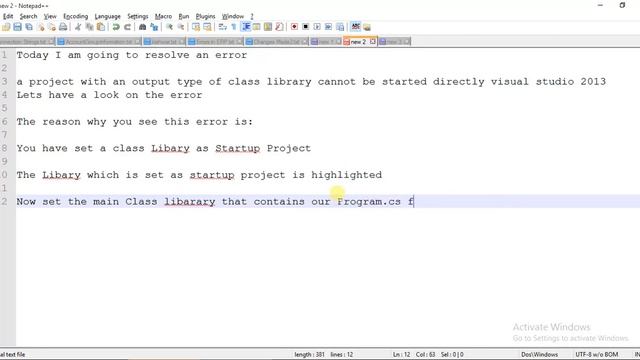This screenshot has width=640, height=360.
Task: Click the 'lines : 12' status bar entry
Action: point(342,354)
